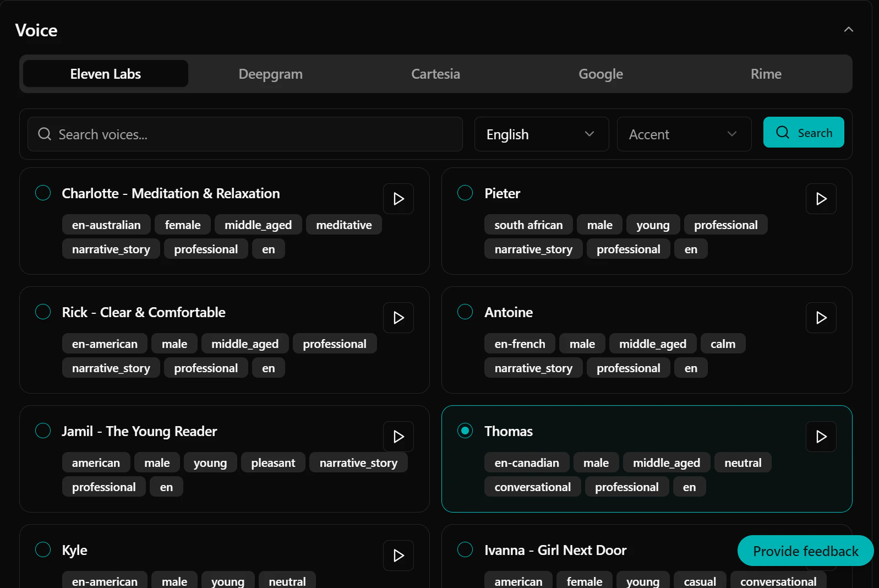Choose the Antoine voice radio button
The height and width of the screenshot is (588, 879).
tap(465, 312)
